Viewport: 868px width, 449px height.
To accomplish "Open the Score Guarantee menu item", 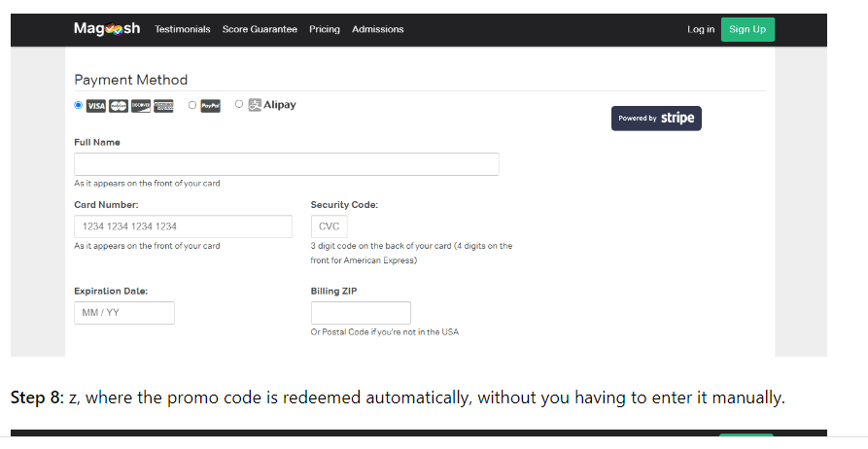I will 260,29.
